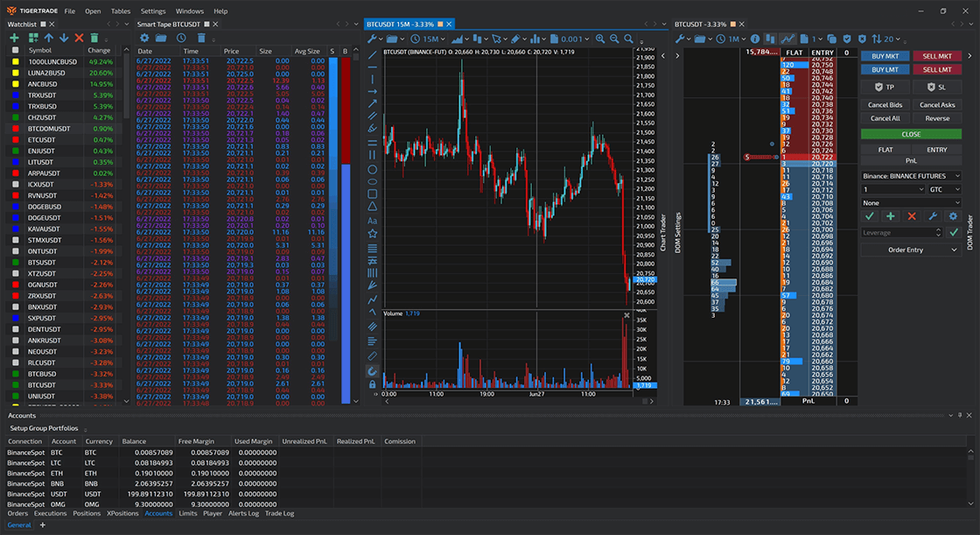
Task: Toggle the header checkbox in Watchlist
Action: (x=15, y=51)
